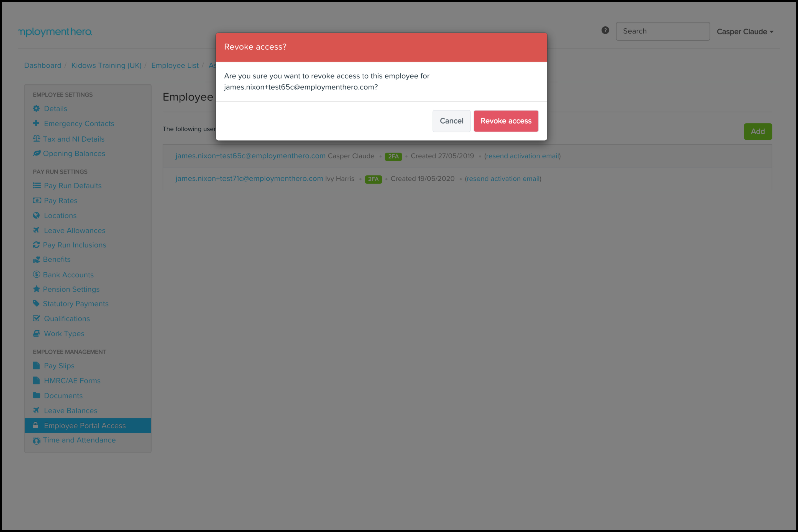Click the star icon beside Pension Settings
Viewport: 798px width, 532px height.
pos(36,289)
